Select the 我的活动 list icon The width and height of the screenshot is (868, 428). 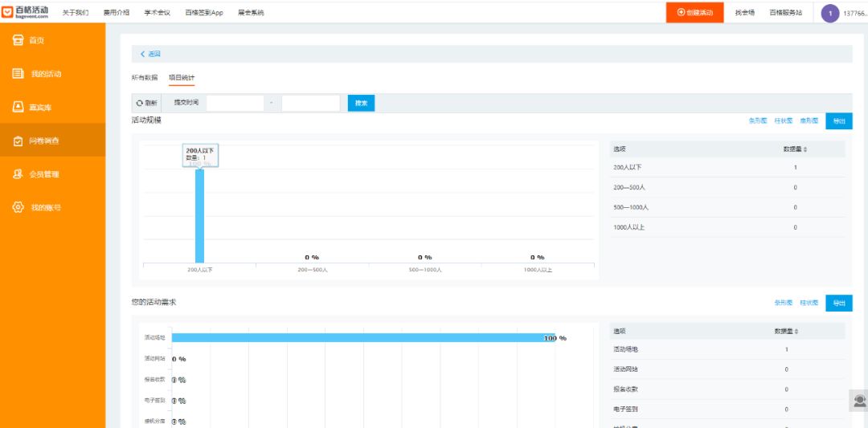pos(18,74)
